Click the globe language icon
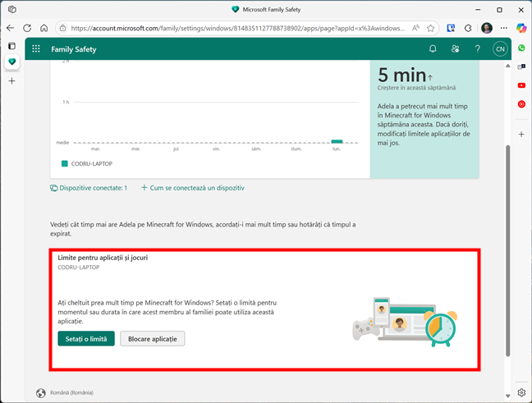 (x=41, y=392)
